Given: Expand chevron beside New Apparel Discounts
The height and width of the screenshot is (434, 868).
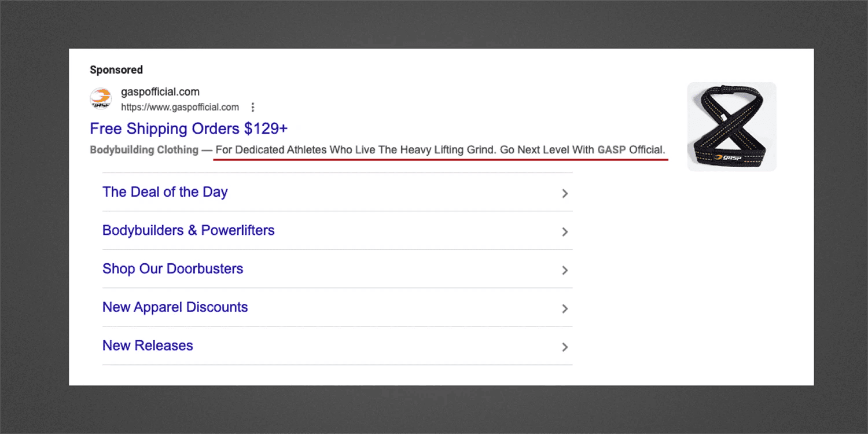Looking at the screenshot, I should tap(565, 308).
